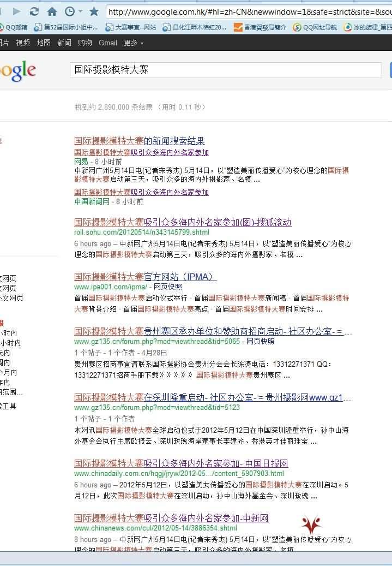The image size is (392, 566).
Task: Open the 中新网 result title
Action: (171, 518)
